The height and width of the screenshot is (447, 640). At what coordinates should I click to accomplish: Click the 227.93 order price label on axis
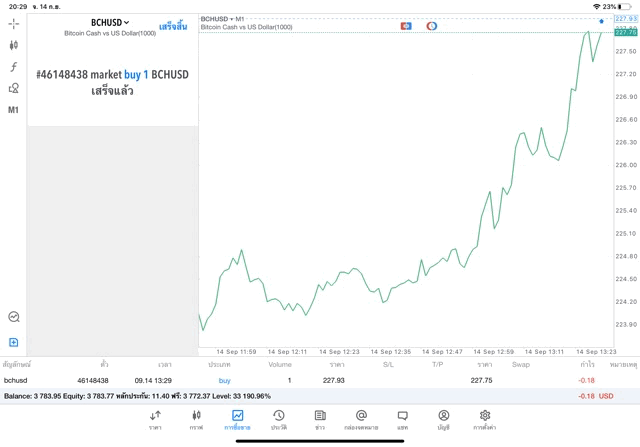pyautogui.click(x=626, y=19)
